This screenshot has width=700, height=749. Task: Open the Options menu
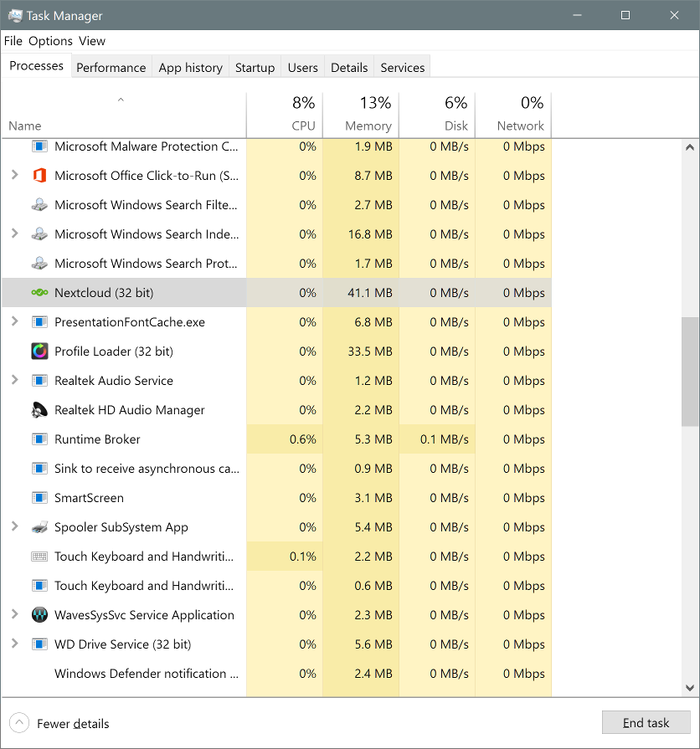point(50,41)
